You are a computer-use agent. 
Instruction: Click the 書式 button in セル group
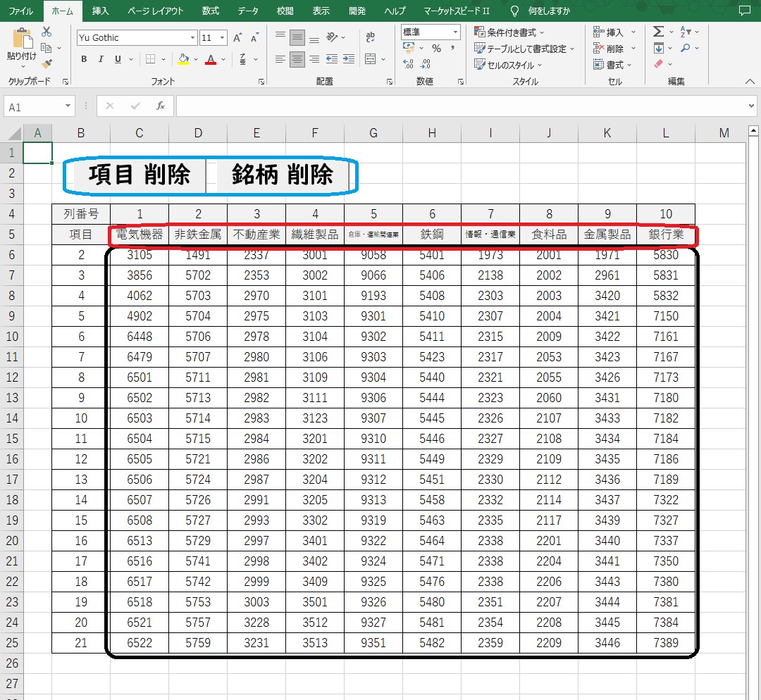coord(612,65)
